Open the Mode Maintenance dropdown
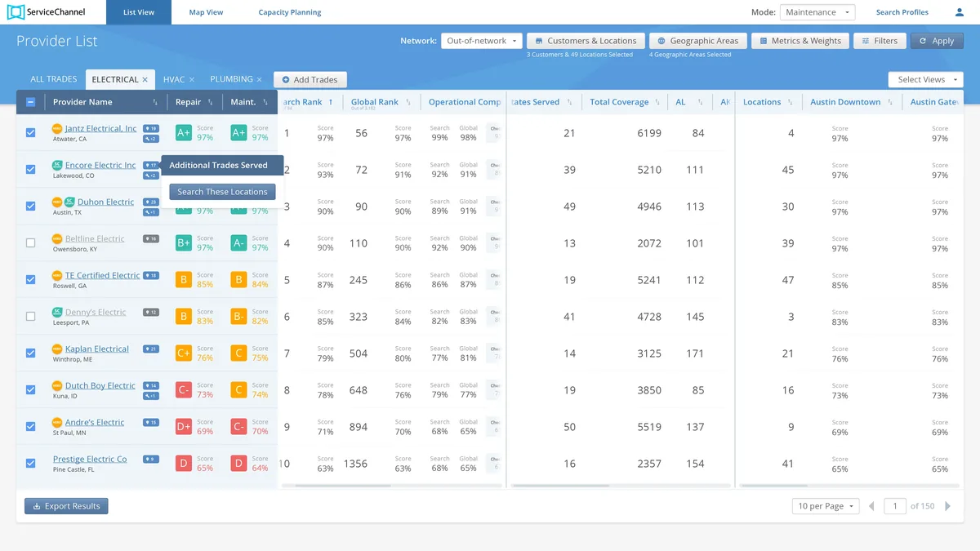The width and height of the screenshot is (980, 551). (x=817, y=12)
